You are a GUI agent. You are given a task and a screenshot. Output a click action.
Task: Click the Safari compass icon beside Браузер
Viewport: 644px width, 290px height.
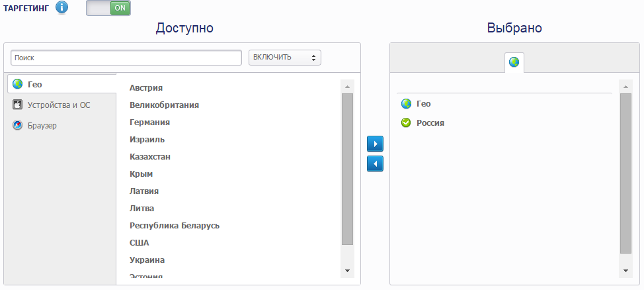(17, 125)
